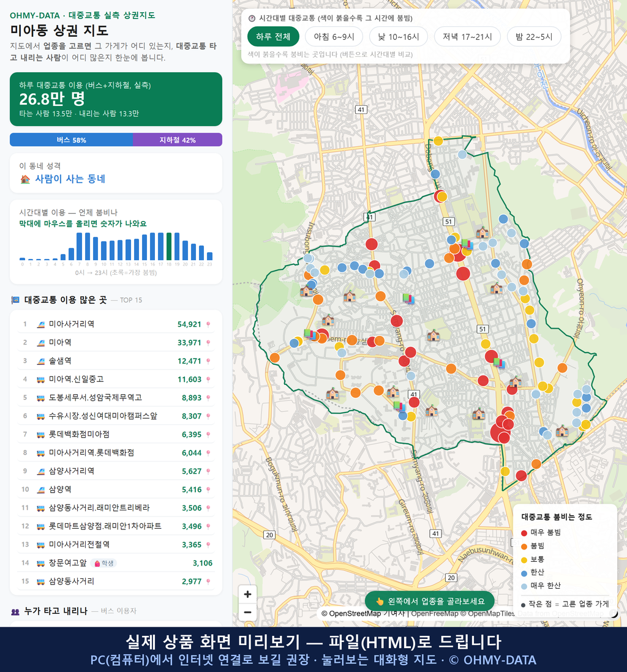
Task: Open the OpenFreeMap attribution link
Action: 435,613
